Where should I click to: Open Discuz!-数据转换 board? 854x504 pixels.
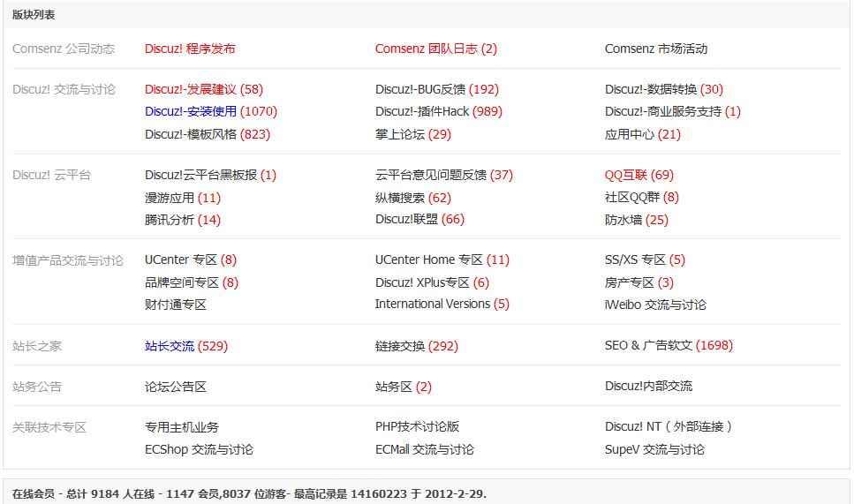[x=651, y=89]
